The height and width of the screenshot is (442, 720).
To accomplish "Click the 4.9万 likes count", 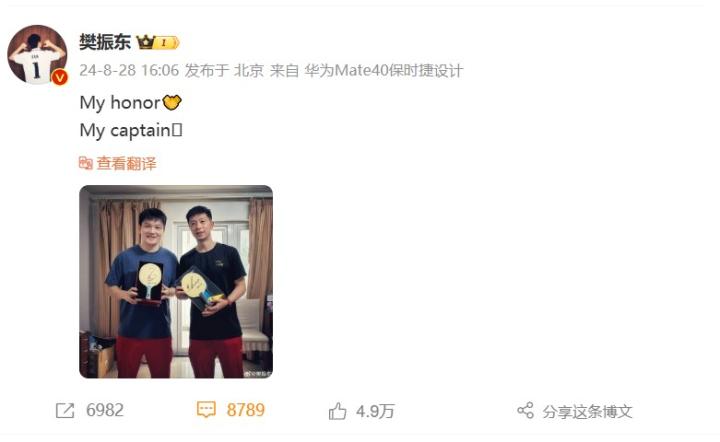I will tap(375, 411).
